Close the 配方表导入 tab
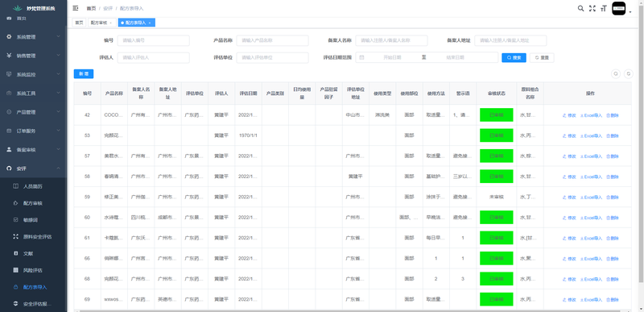This screenshot has height=312, width=644. click(150, 23)
